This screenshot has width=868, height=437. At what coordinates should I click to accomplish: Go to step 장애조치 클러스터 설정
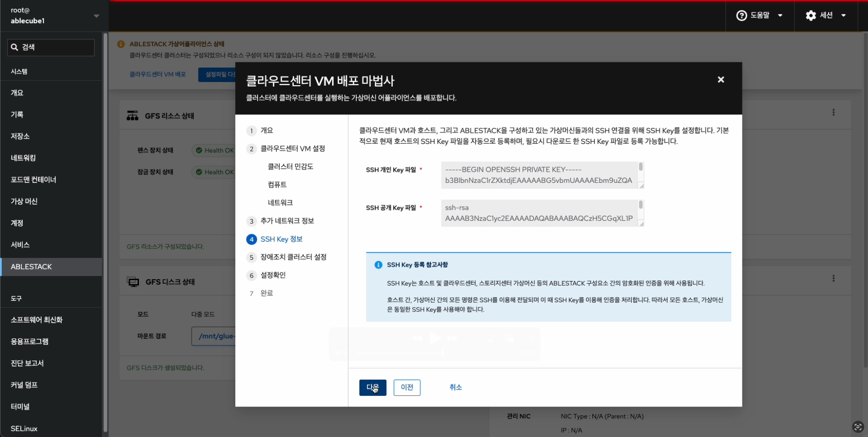(x=287, y=257)
